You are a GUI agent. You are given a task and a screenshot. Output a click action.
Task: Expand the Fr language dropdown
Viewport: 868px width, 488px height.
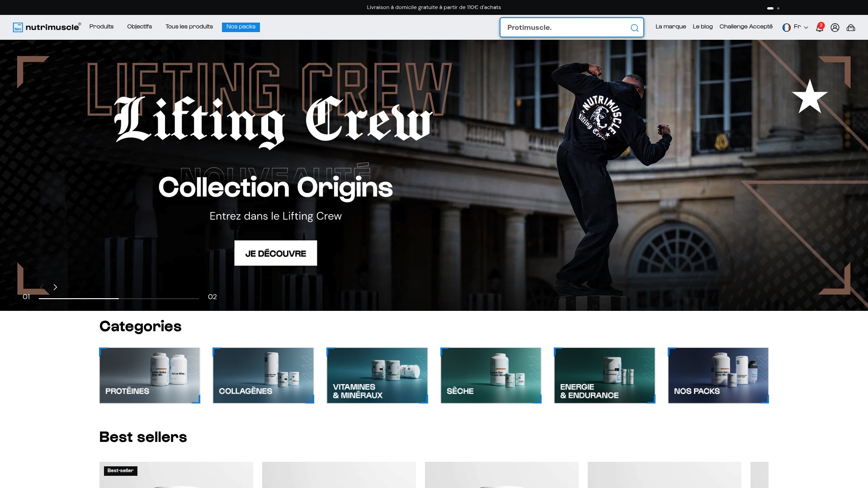click(x=807, y=28)
